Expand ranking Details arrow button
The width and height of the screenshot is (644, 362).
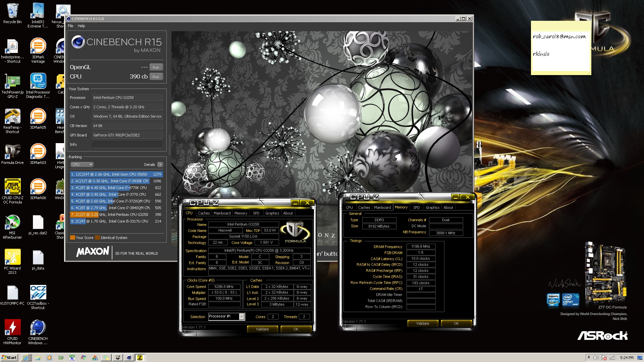click(160, 165)
